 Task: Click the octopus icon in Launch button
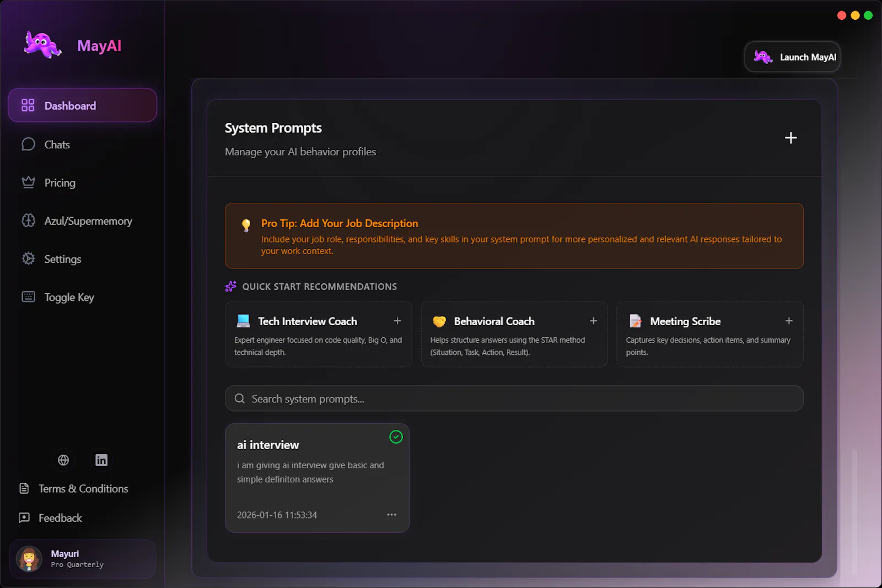point(763,57)
